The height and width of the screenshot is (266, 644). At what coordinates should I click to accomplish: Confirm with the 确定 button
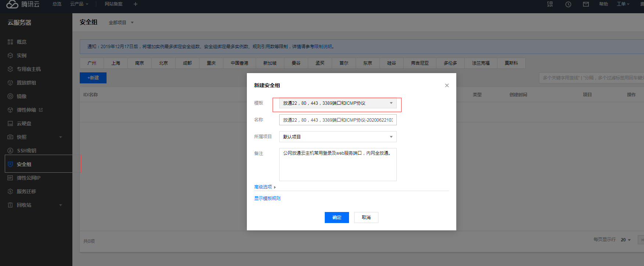click(x=337, y=218)
